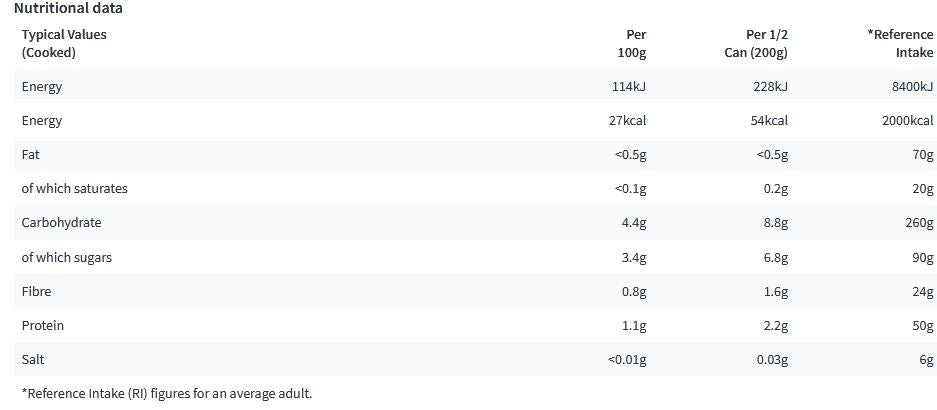Select the Typical Values (Cooked) column header
The image size is (937, 410).
(x=64, y=43)
